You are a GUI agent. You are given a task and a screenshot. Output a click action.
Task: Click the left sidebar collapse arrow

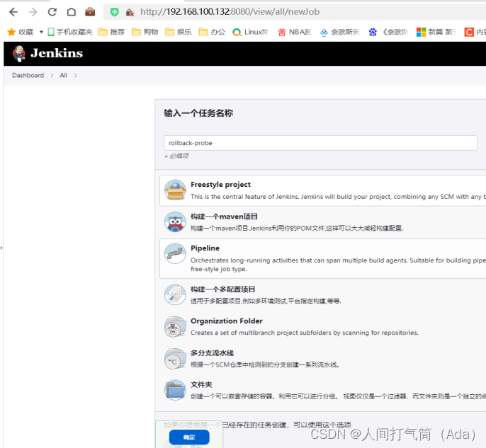pos(1,248)
